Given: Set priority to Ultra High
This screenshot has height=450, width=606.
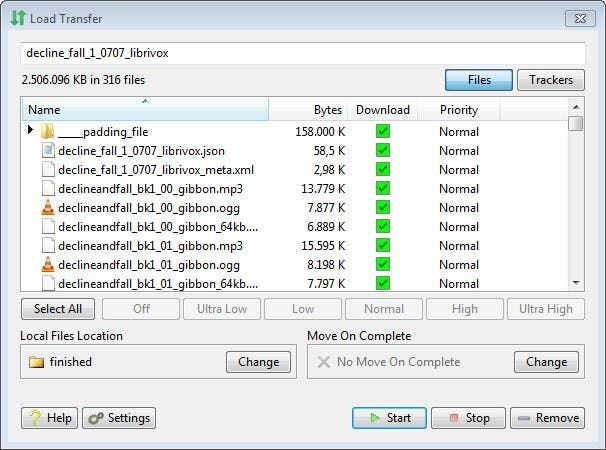Looking at the screenshot, I should [546, 309].
